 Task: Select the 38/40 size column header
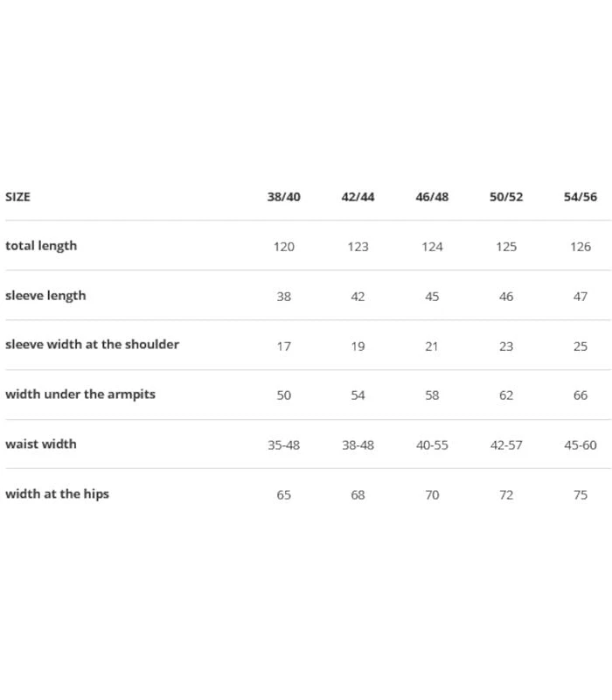(x=283, y=197)
